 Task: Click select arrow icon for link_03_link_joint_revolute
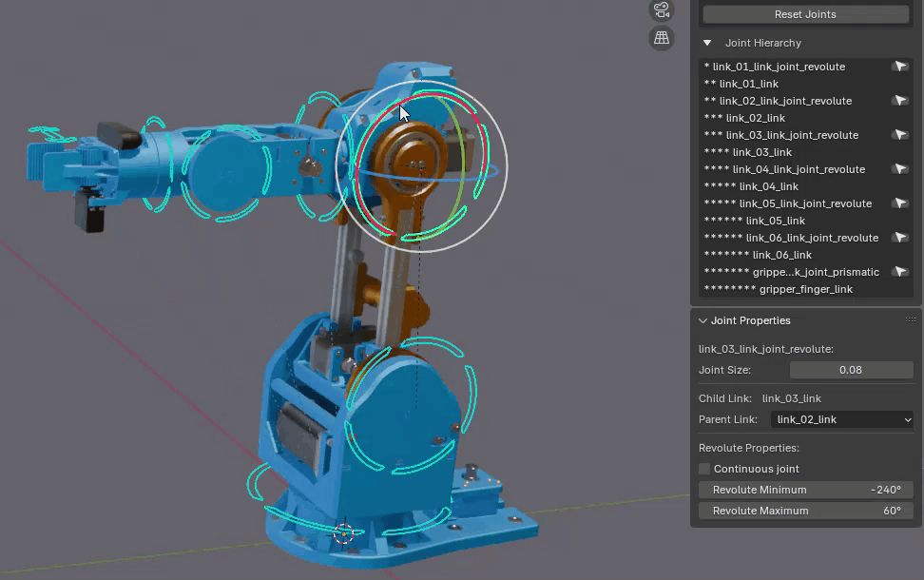(899, 135)
